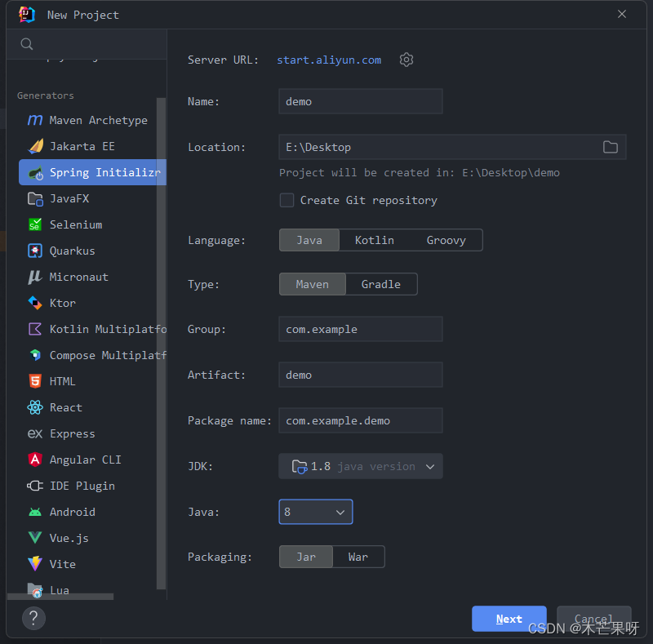Screen dimensions: 653x644
Task: Click the Cancel button
Action: pyautogui.click(x=594, y=619)
